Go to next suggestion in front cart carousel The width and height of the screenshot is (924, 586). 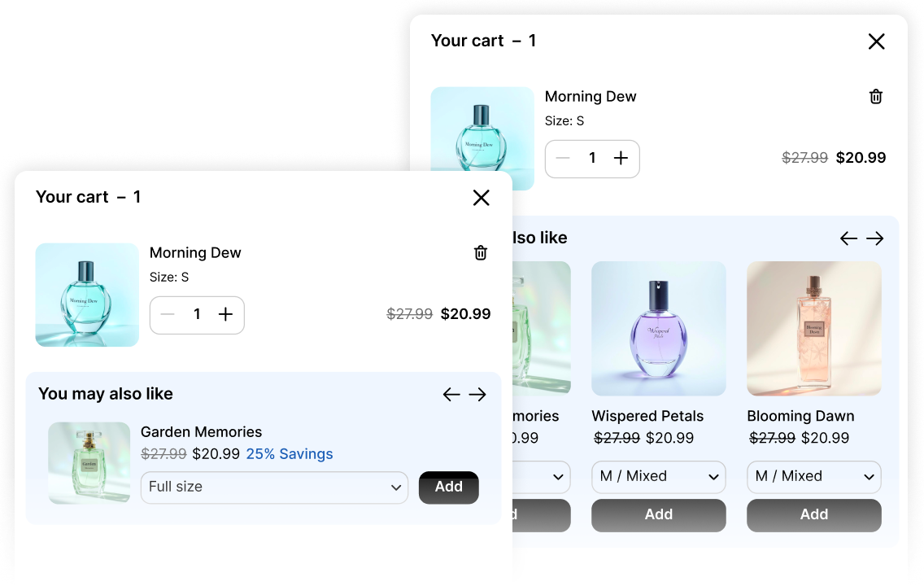pos(477,395)
